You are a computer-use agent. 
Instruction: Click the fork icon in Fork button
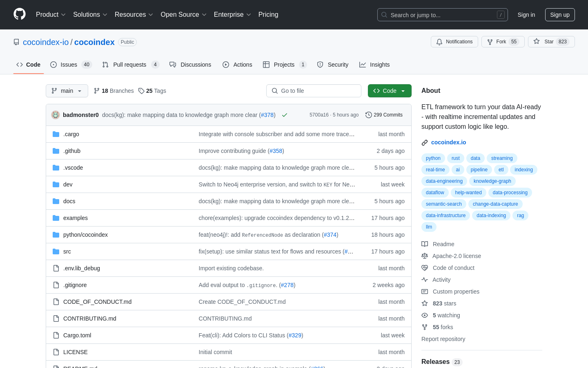point(490,42)
